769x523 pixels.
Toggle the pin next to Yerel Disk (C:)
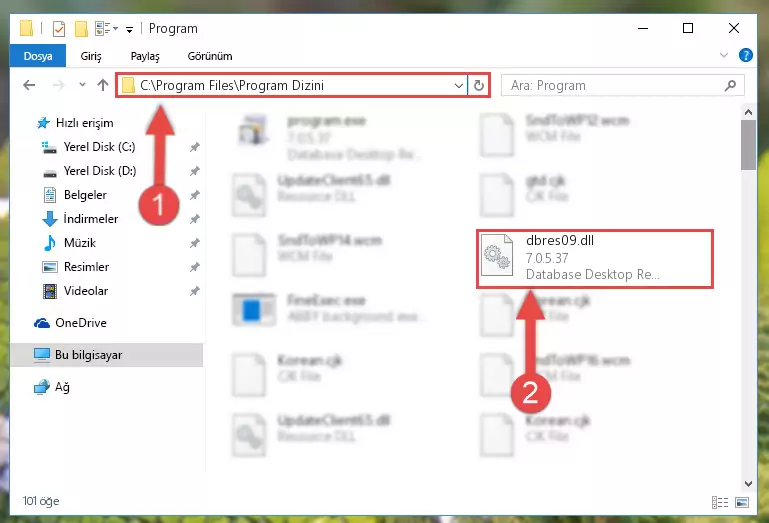[x=195, y=147]
